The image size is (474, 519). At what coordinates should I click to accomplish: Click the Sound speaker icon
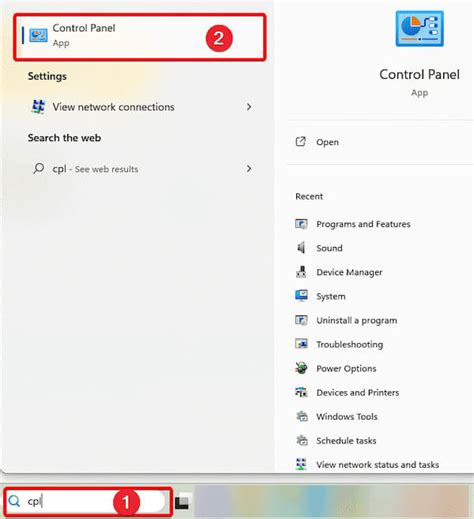(x=301, y=248)
